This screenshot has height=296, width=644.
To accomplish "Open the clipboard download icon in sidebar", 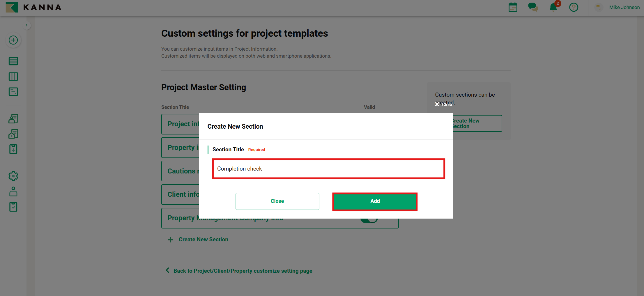I will 13,149.
